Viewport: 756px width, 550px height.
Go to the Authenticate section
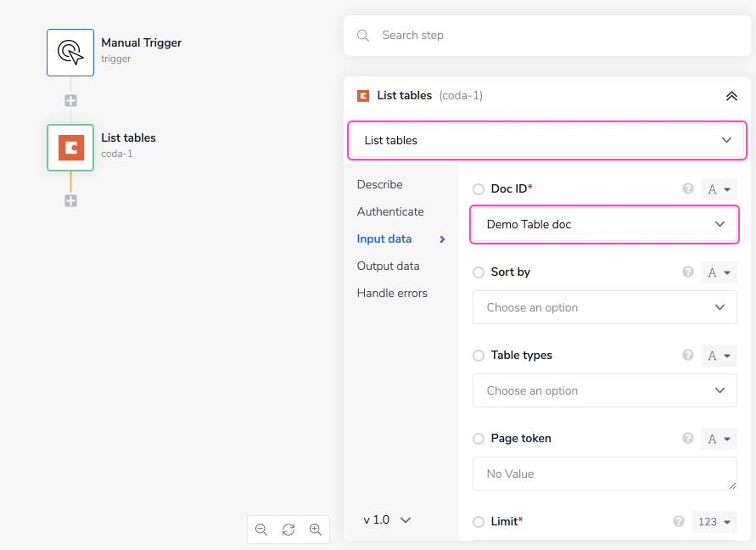[x=390, y=211]
